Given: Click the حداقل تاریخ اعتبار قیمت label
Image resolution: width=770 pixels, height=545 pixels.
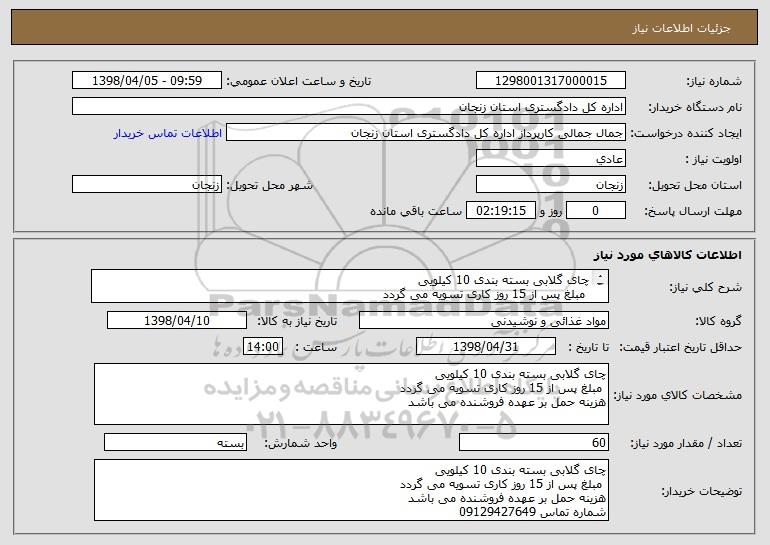Looking at the screenshot, I should (x=680, y=347).
